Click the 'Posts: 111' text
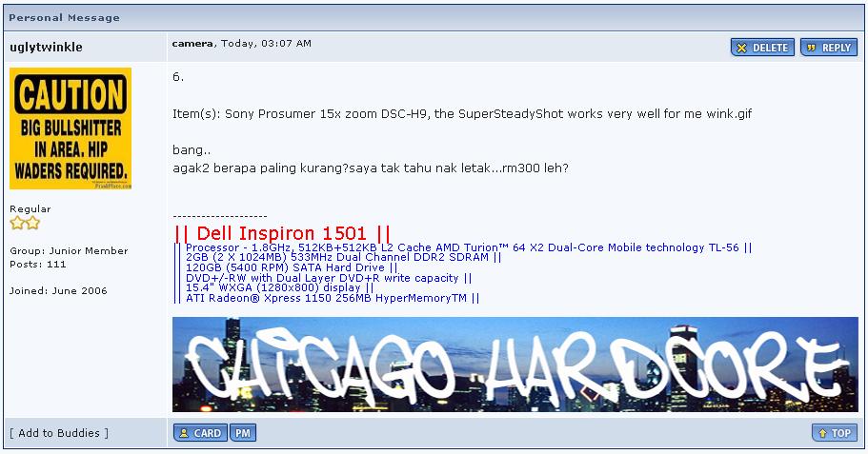 (x=38, y=265)
